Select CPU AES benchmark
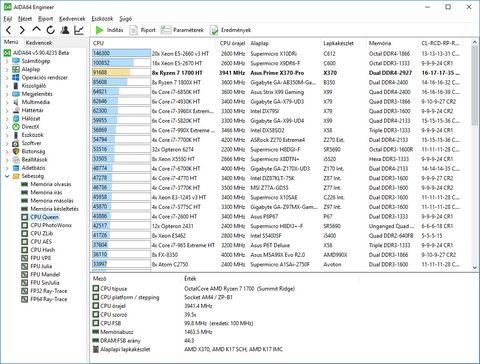This screenshot has width=480, height=364. pos(41,241)
